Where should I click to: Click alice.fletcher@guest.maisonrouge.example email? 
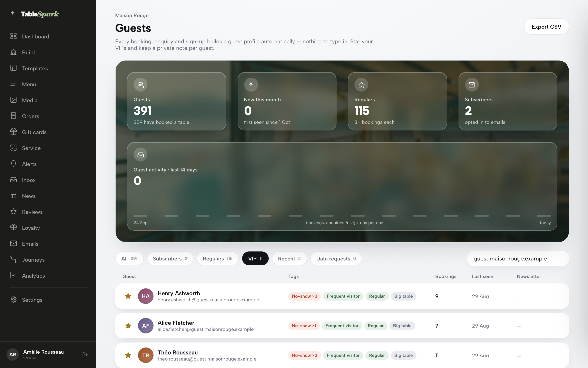[206, 329]
